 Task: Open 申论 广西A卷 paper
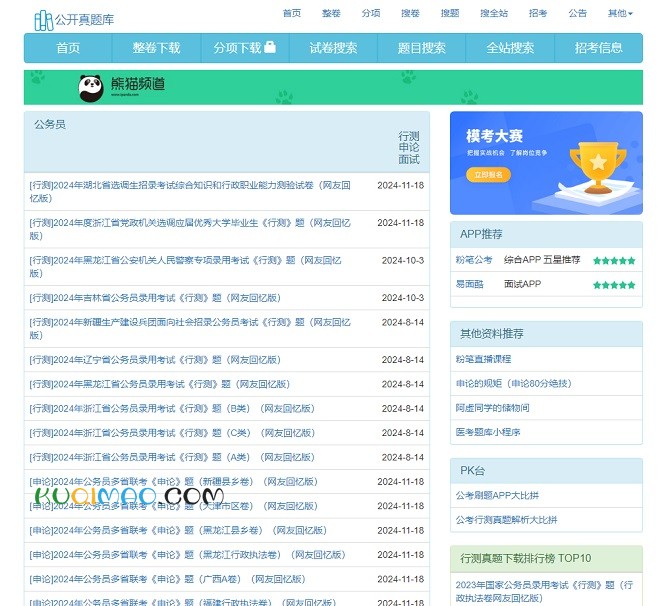point(167,579)
